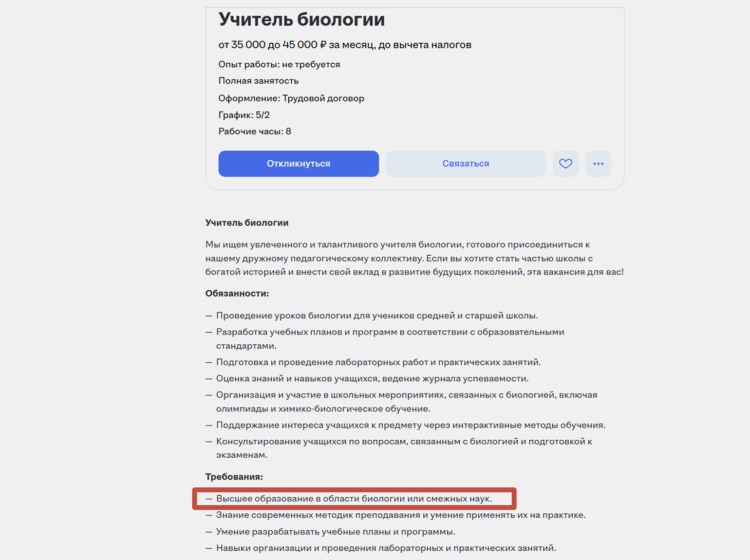Click the Умение разрабатывать учебные планы requirement
750x560 pixels.
pos(336,532)
